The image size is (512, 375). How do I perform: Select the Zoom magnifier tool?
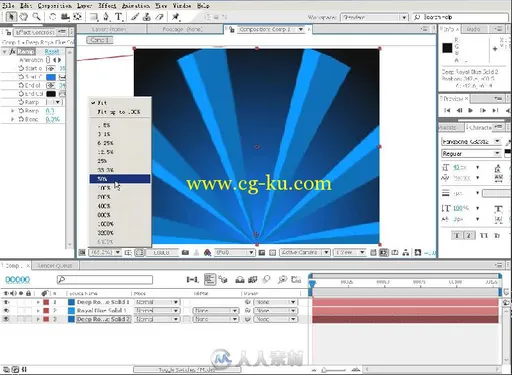pyautogui.click(x=36, y=16)
